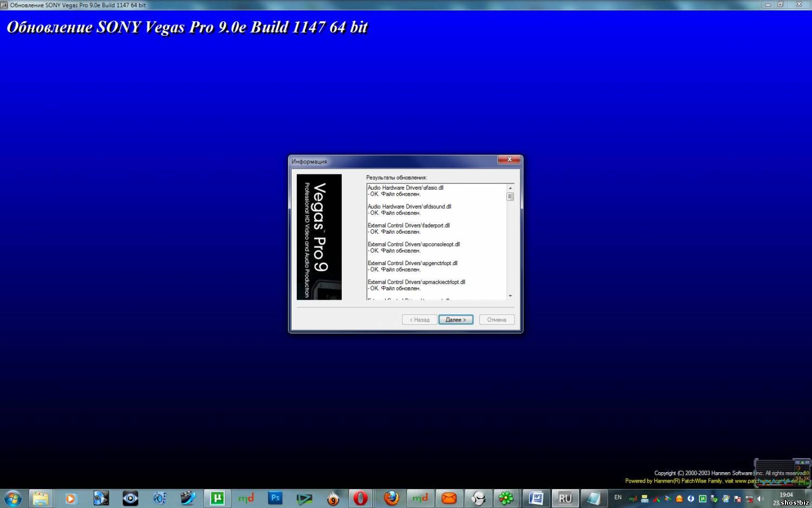
Task: Close the Информация dialog
Action: [x=509, y=159]
